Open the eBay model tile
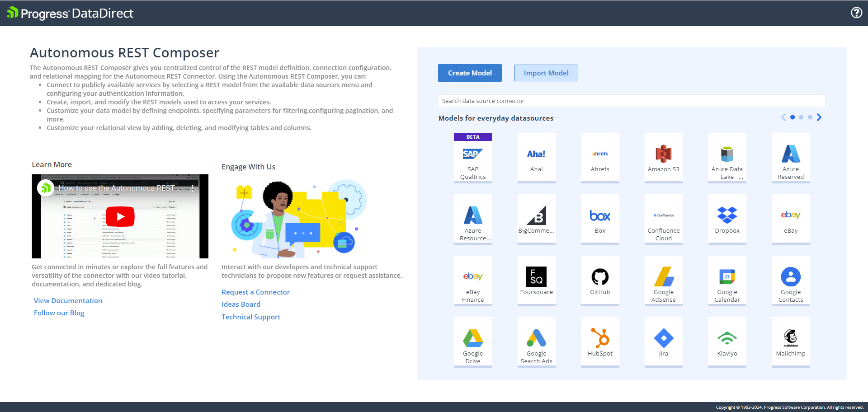 click(x=791, y=219)
